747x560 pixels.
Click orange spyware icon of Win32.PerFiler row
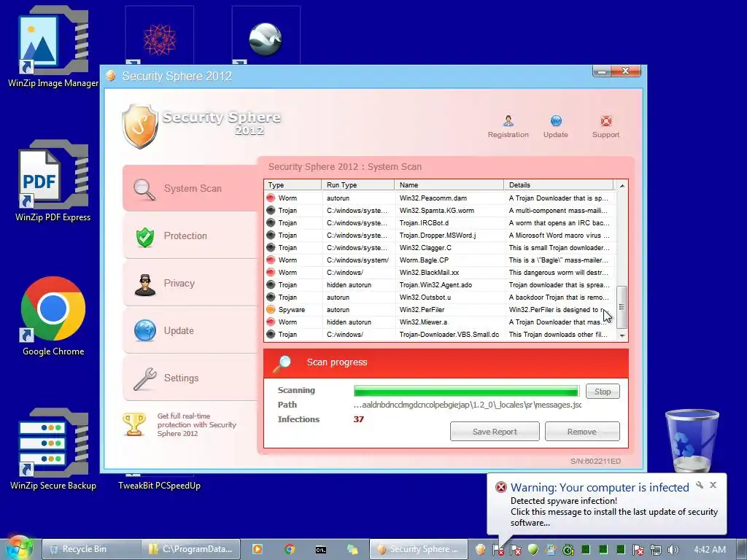pyautogui.click(x=271, y=309)
